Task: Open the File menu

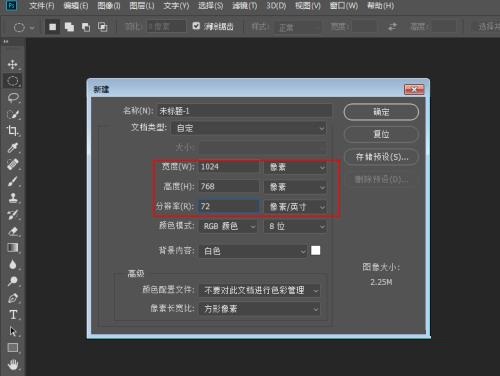Action: tap(42, 6)
